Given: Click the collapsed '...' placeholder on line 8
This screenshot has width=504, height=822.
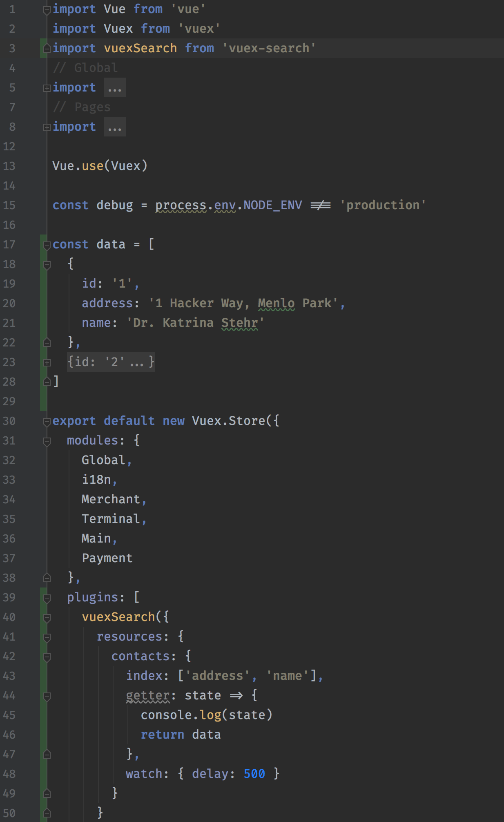Looking at the screenshot, I should 115,127.
